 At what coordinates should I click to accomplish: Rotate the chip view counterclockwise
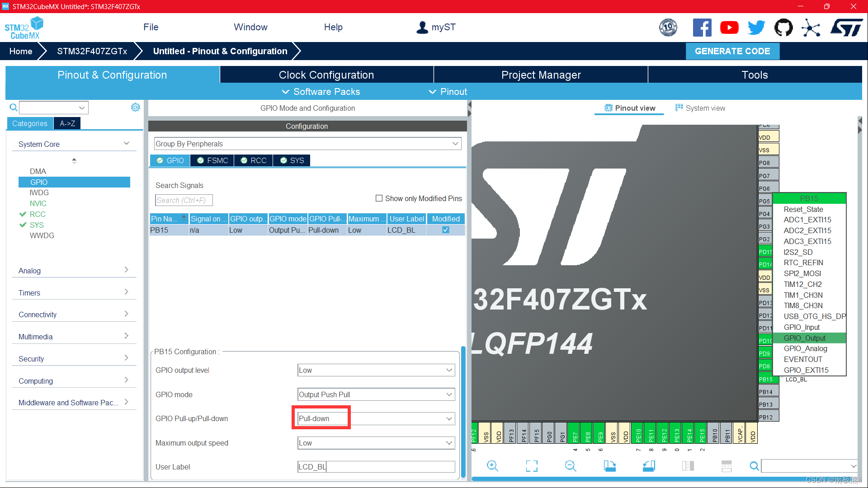pos(649,465)
